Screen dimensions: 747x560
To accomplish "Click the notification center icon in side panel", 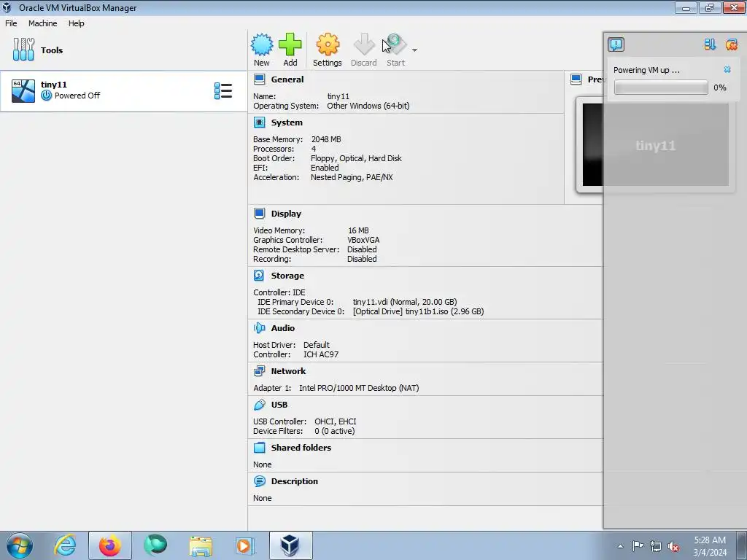I will point(616,44).
